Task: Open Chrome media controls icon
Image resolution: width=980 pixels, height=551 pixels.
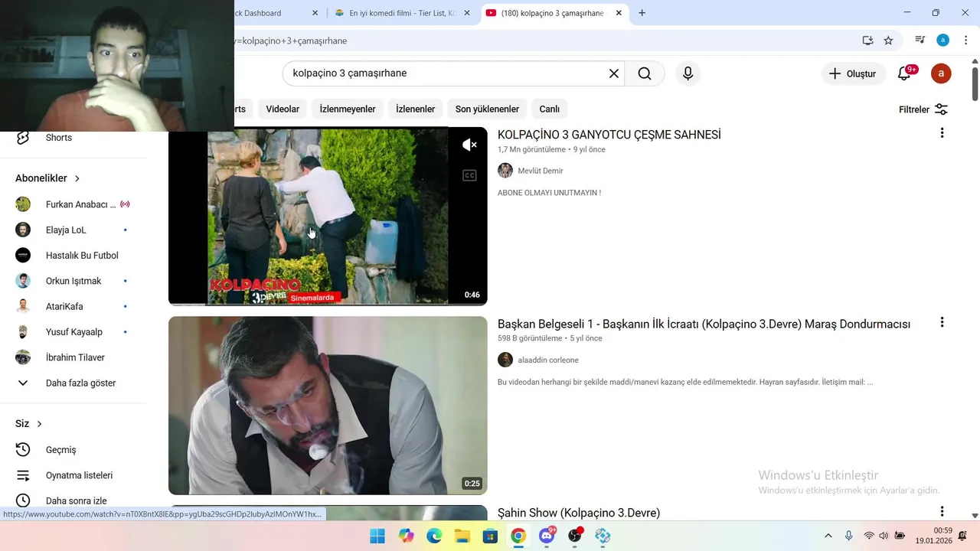Action: (920, 41)
